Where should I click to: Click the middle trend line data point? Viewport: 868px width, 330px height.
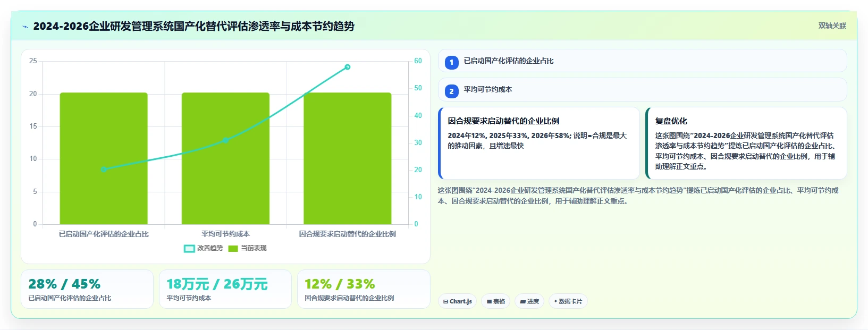pyautogui.click(x=225, y=140)
